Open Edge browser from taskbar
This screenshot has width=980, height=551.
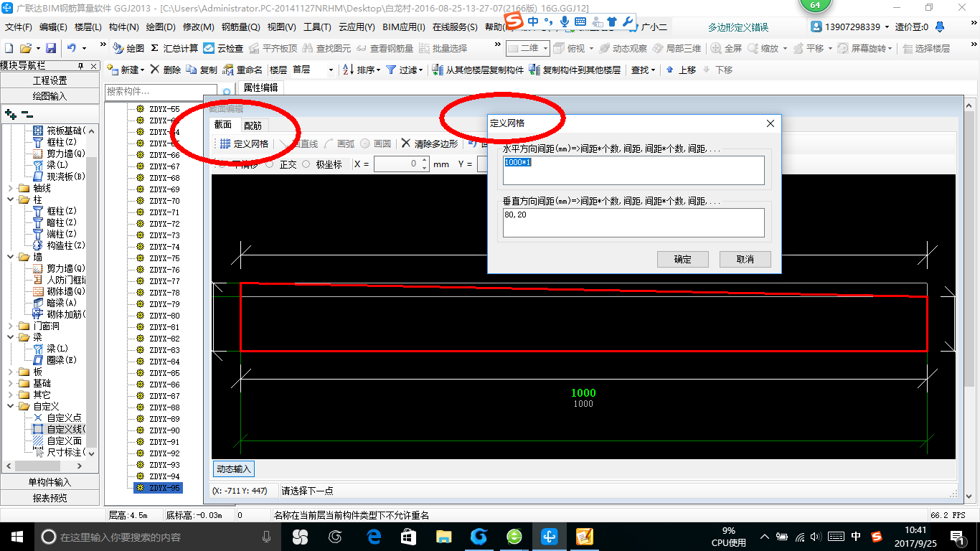click(x=373, y=536)
